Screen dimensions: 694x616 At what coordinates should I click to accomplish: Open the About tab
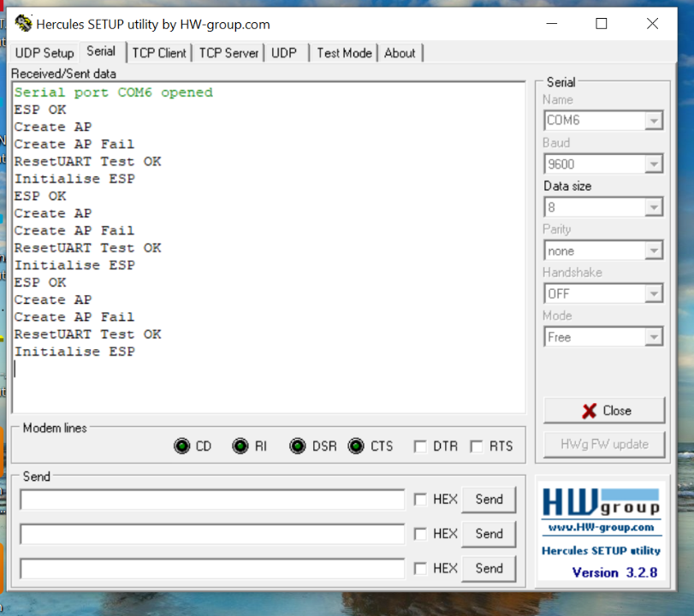click(x=400, y=53)
